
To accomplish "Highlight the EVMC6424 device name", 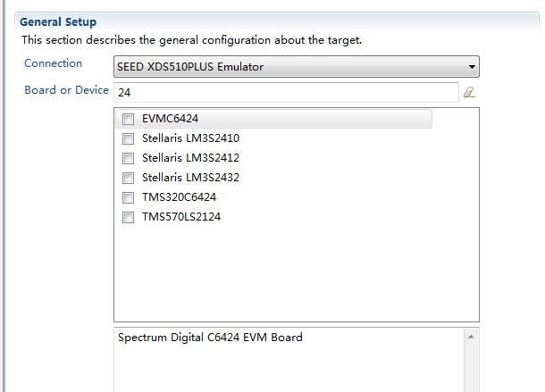I will point(170,119).
